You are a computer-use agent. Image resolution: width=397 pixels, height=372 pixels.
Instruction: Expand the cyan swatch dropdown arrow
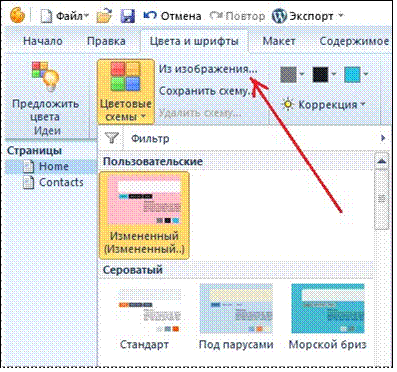coord(366,74)
